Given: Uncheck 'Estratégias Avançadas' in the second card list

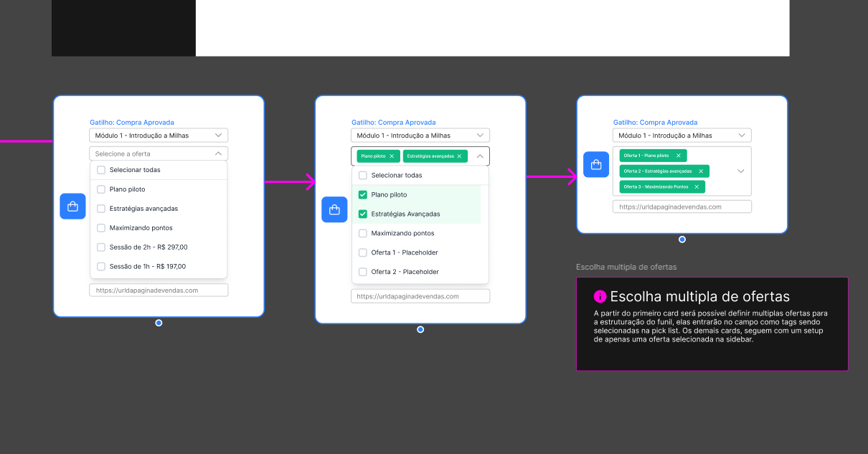Looking at the screenshot, I should 363,214.
